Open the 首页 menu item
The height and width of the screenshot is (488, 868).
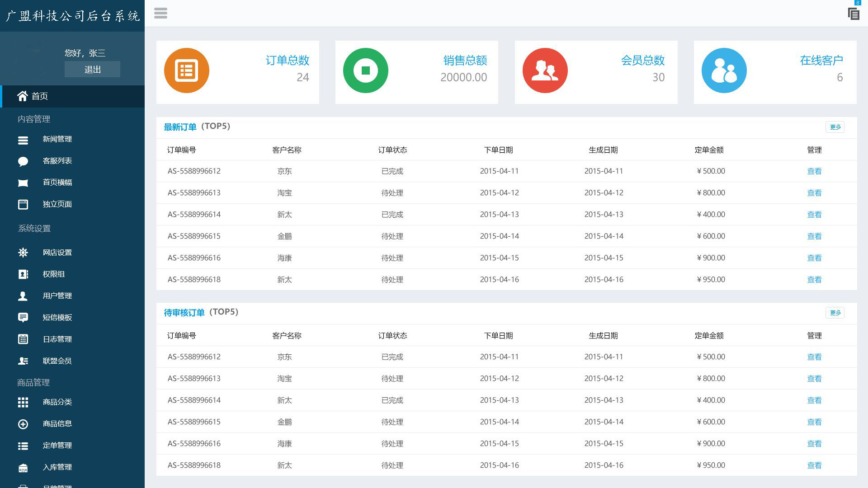click(x=72, y=96)
